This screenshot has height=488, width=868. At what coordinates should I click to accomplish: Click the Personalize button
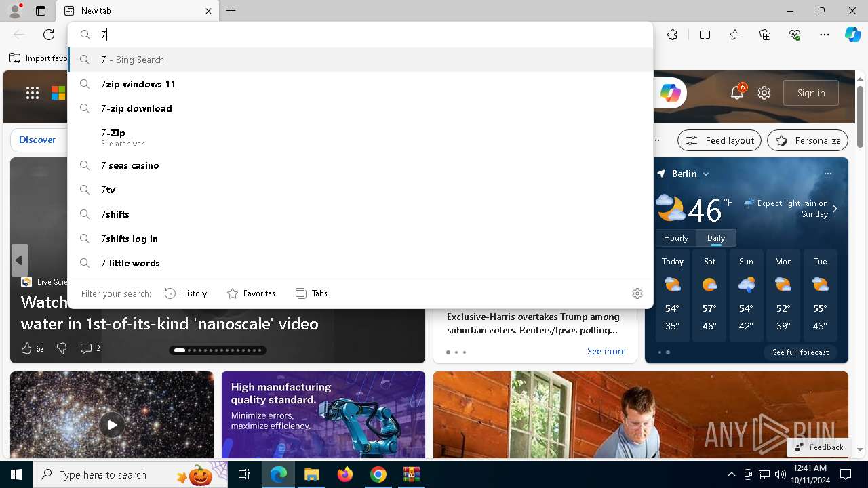[808, 140]
